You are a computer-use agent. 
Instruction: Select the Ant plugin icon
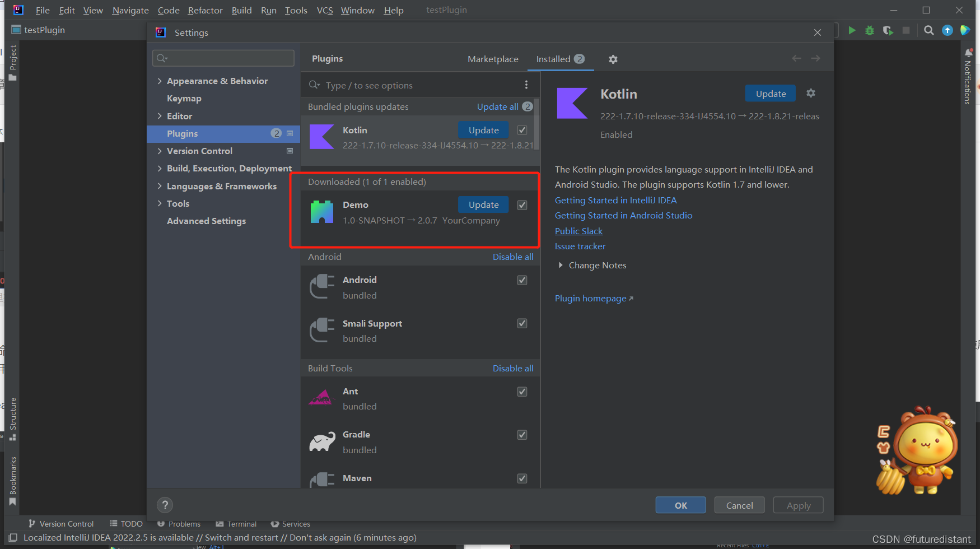(x=322, y=398)
